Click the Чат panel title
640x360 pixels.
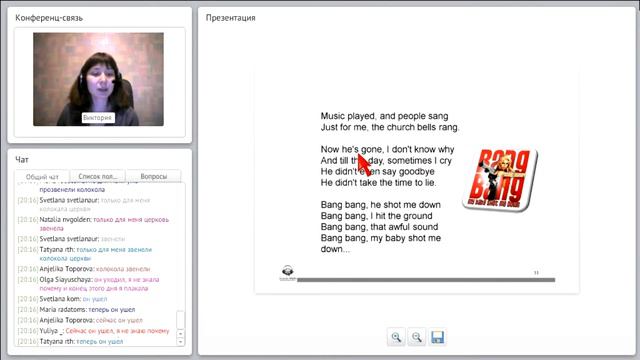tap(22, 160)
